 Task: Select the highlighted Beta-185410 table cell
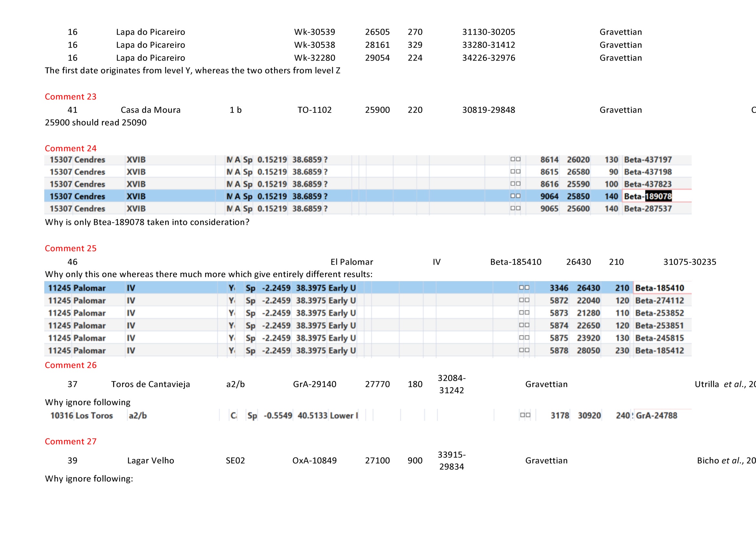659,288
